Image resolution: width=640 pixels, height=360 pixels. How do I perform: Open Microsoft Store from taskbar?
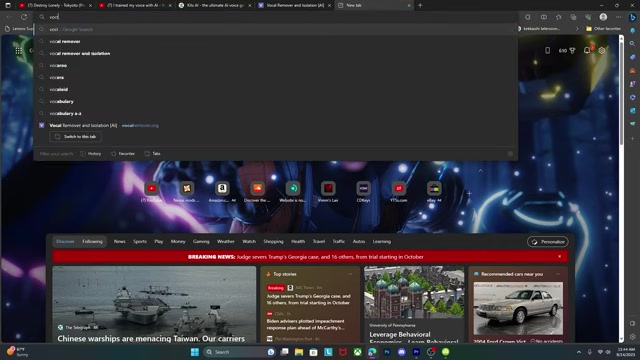coord(313,352)
